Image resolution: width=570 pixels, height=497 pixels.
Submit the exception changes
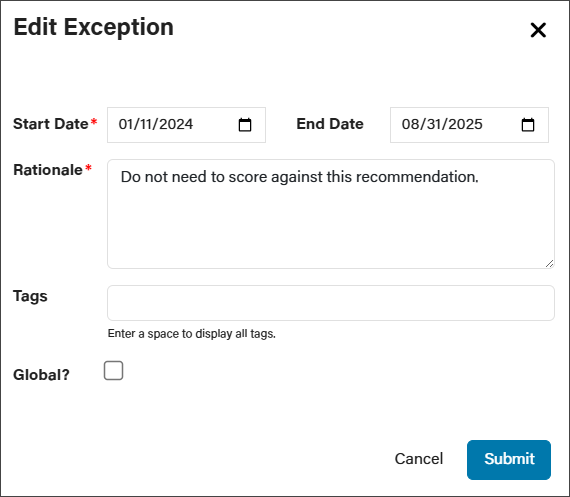(x=509, y=460)
